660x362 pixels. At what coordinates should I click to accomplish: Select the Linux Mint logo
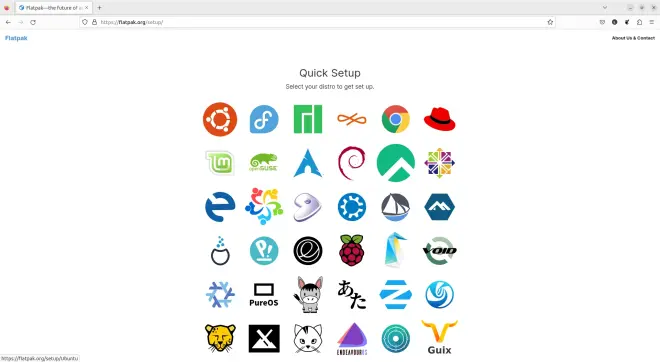220,163
